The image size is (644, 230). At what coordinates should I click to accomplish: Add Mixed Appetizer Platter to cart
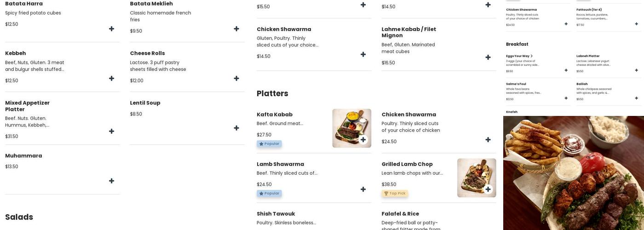(x=111, y=132)
